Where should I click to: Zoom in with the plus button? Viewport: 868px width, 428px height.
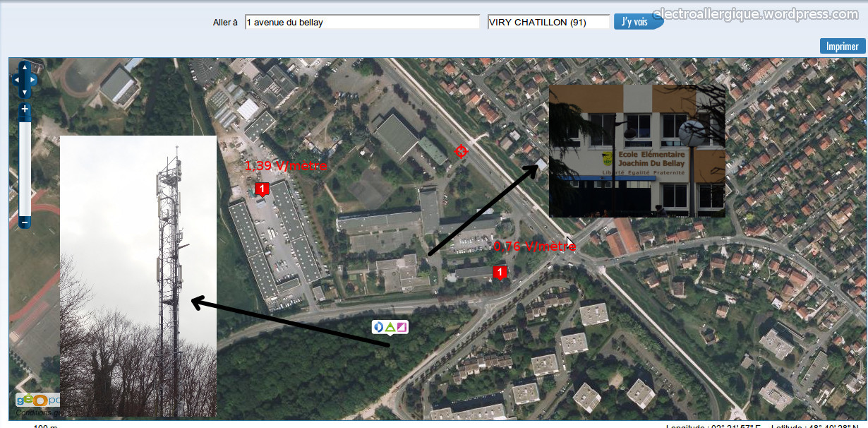pos(25,109)
